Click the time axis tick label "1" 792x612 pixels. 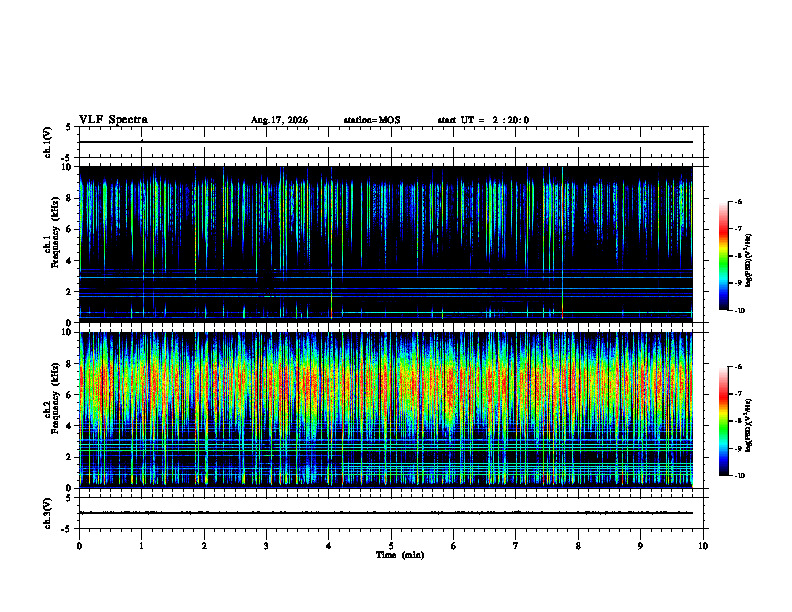pyautogui.click(x=141, y=546)
